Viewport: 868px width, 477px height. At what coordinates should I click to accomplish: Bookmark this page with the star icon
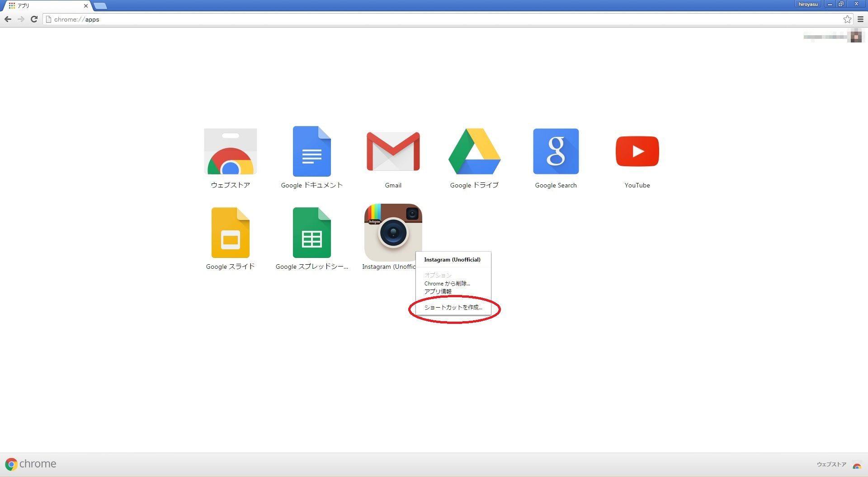tap(847, 19)
